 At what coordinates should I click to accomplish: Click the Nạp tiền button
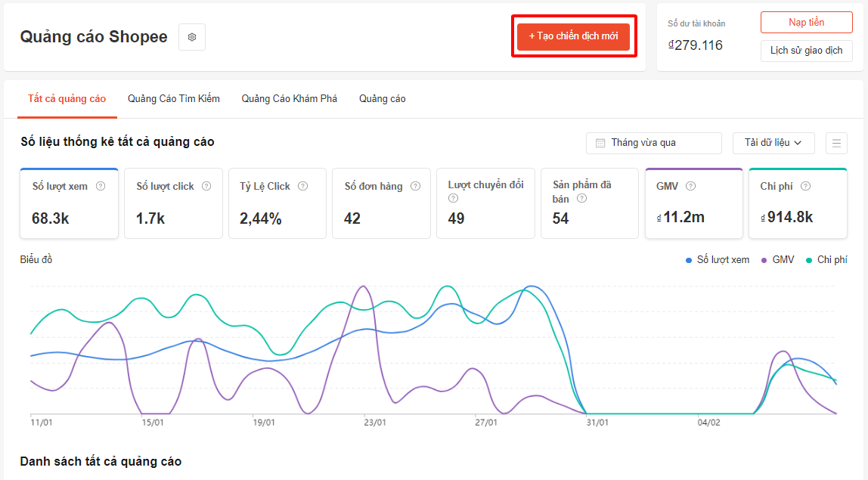click(806, 23)
